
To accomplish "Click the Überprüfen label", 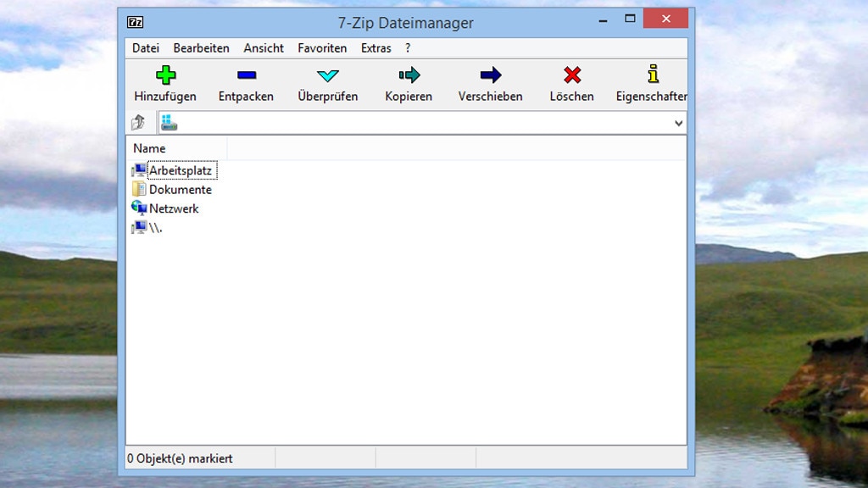I will coord(328,97).
